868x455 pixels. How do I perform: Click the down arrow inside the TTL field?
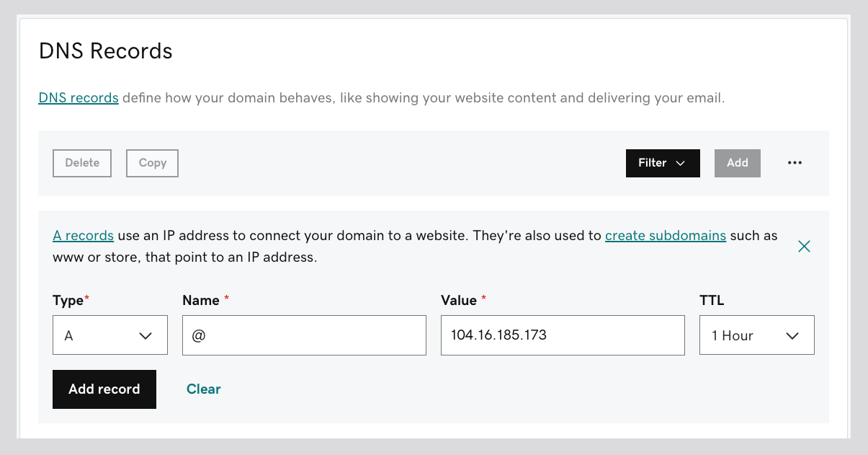point(792,336)
